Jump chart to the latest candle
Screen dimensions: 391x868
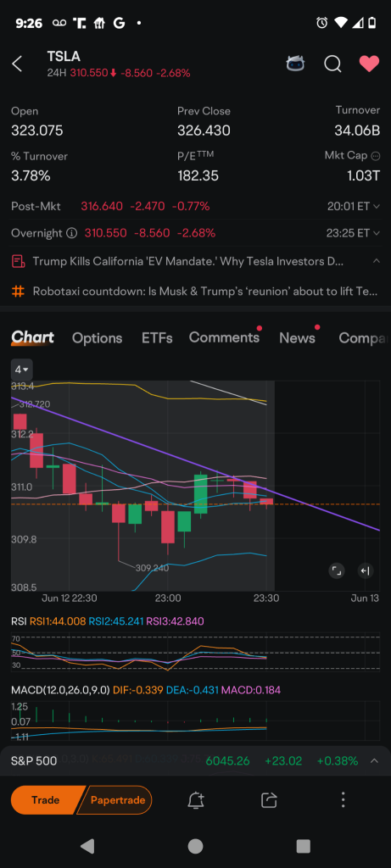tap(365, 570)
